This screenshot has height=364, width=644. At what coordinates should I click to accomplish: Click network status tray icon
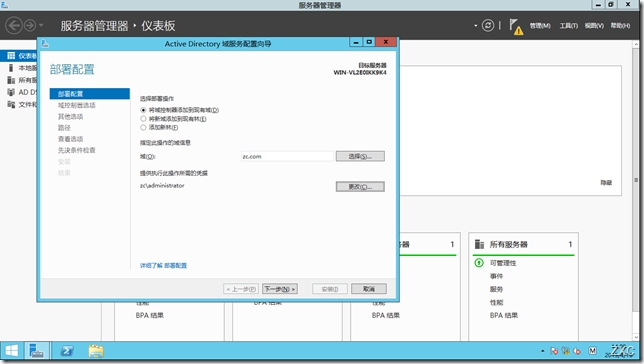566,351
